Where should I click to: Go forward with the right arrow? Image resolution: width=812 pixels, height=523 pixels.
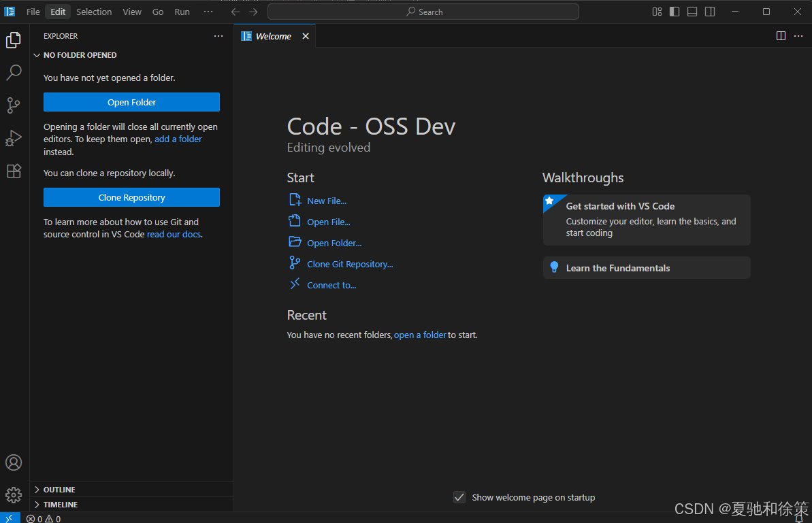pyautogui.click(x=253, y=12)
